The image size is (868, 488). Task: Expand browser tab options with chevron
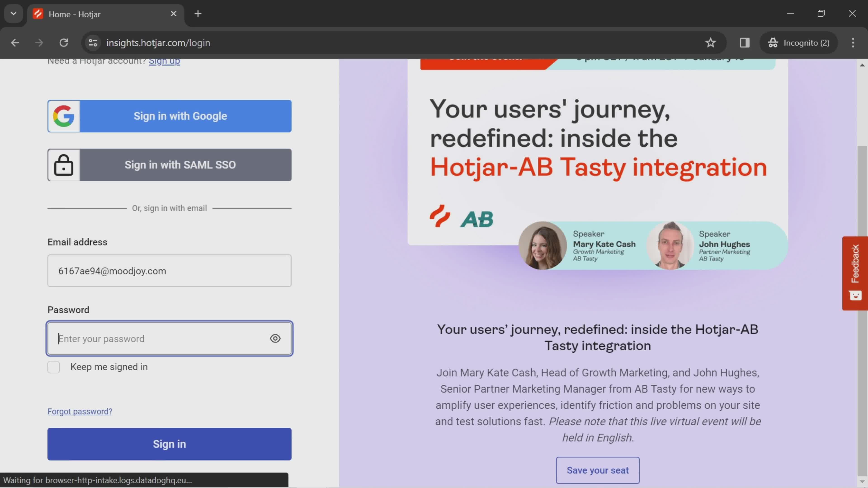[13, 13]
